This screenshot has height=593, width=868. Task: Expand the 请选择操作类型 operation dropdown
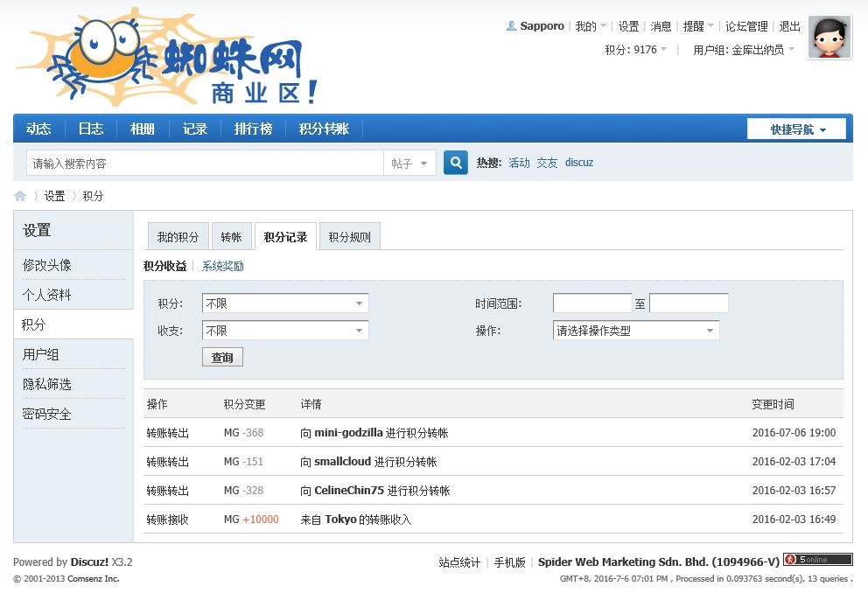(x=636, y=331)
